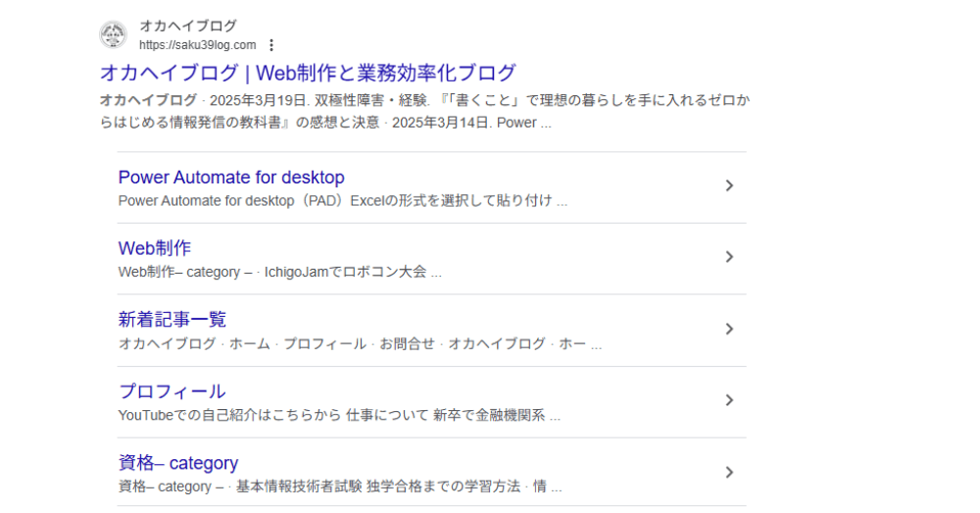Click the chevron on the プロフィール row
Screen dimensions: 980x513
(728, 400)
